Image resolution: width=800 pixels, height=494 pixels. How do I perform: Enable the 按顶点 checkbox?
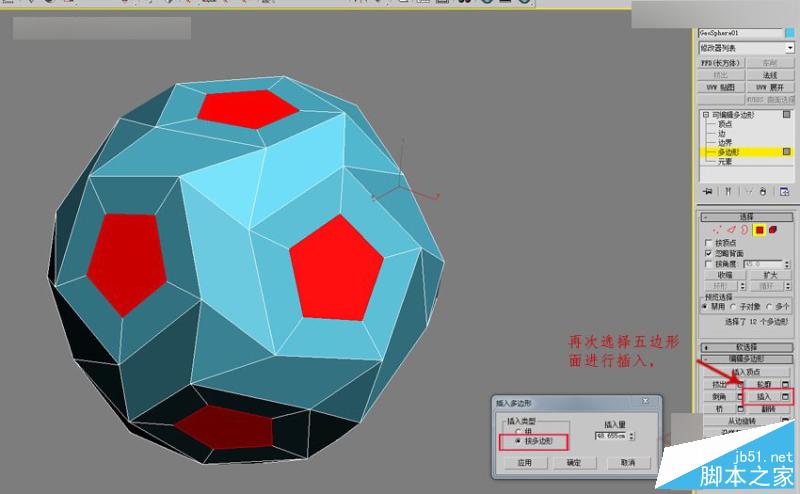708,243
